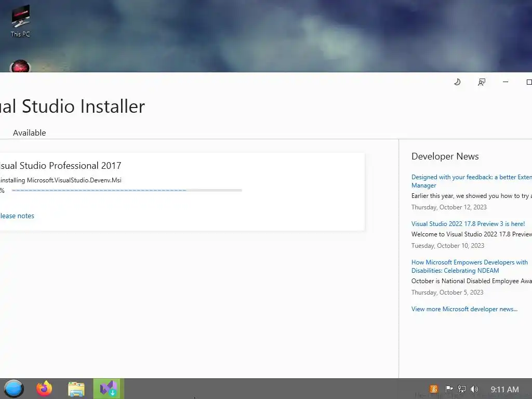Select 'Welcome to Visual Studio 2022 17.8' summary
The width and height of the screenshot is (532, 399).
pyautogui.click(x=472, y=234)
